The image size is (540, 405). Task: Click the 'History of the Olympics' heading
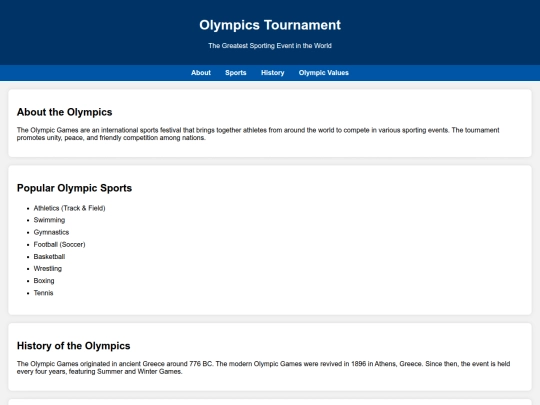(73, 345)
